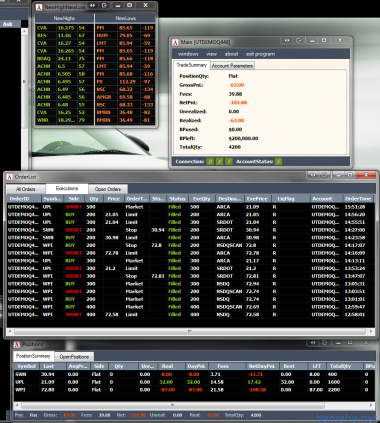The height and width of the screenshot is (423, 380).
Task: Switch to the OpenPositions tab
Action: (74, 357)
